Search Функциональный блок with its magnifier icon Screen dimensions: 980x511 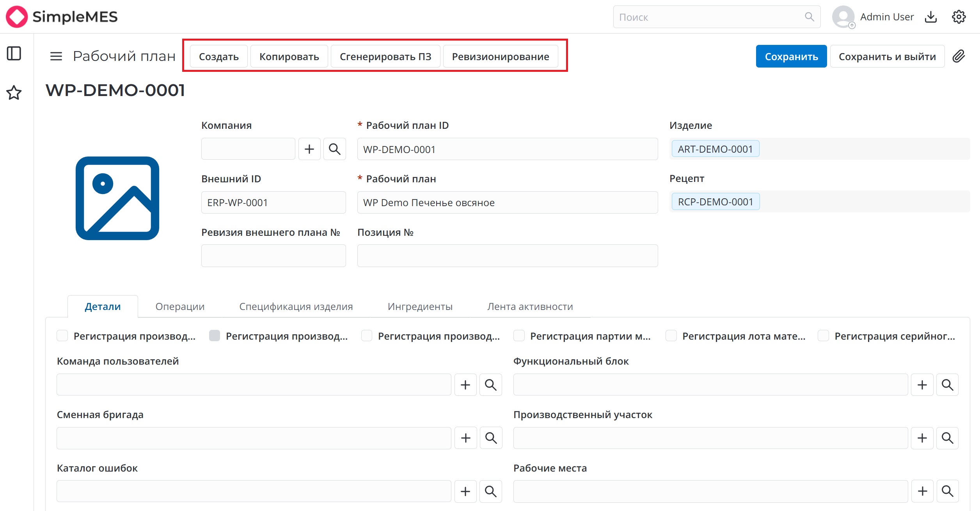[948, 385]
